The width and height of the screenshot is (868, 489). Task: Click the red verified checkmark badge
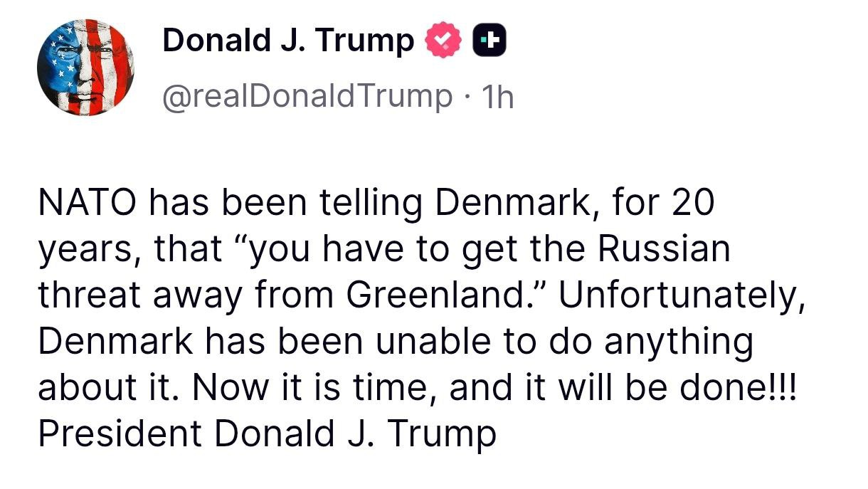pos(443,41)
